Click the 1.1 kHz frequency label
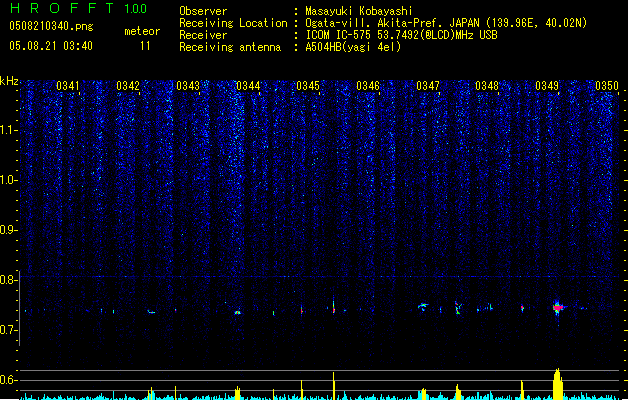 click(9, 130)
